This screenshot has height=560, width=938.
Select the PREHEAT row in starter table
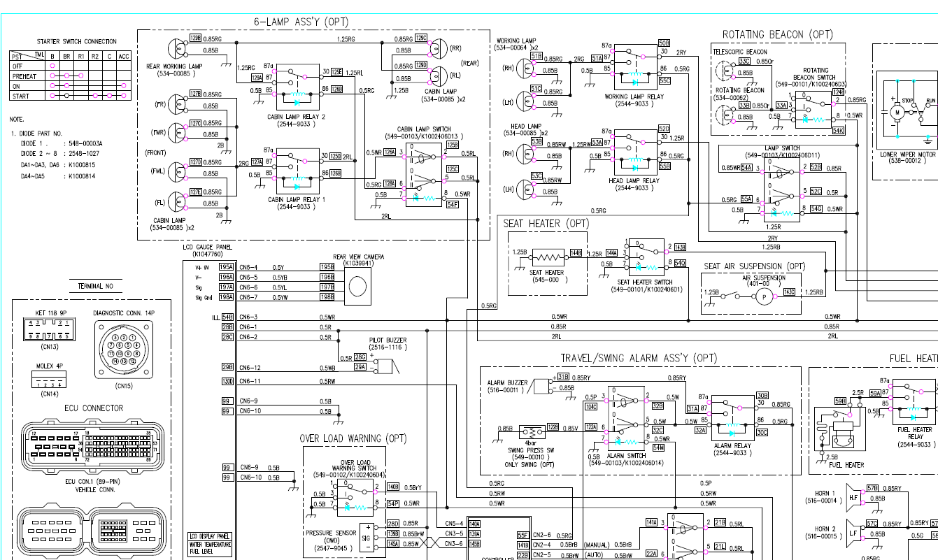coord(70,76)
